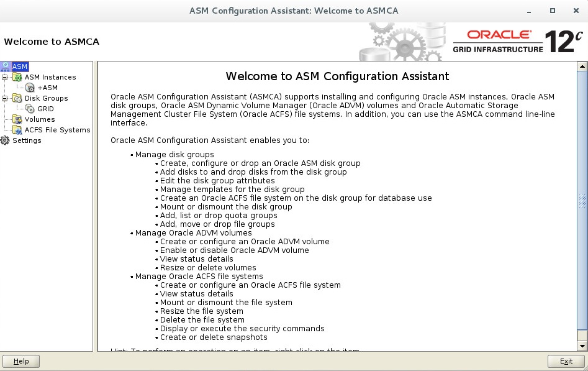This screenshot has height=371, width=588.
Task: Click 'Add, list or drop quota groups' text
Action: 219,216
